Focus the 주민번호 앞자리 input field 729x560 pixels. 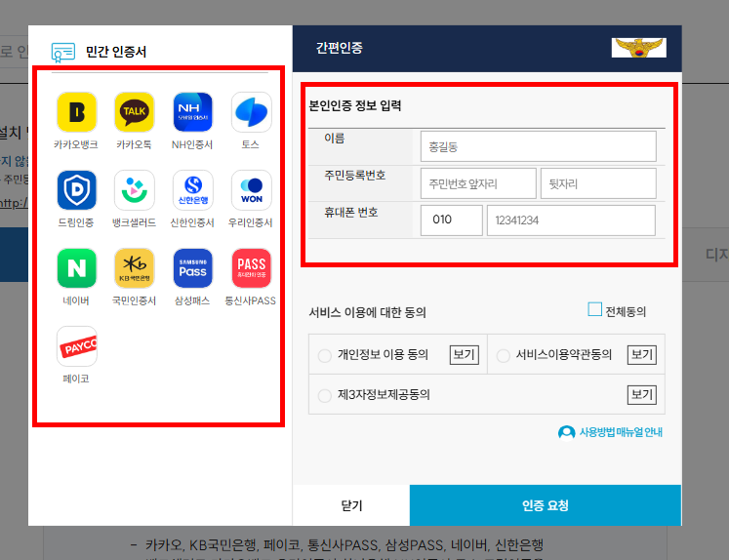(x=478, y=183)
